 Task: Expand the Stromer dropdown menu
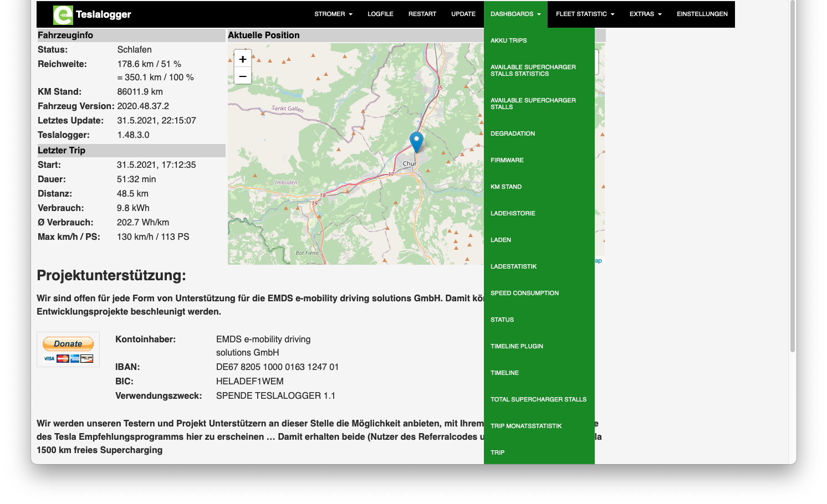click(x=333, y=14)
